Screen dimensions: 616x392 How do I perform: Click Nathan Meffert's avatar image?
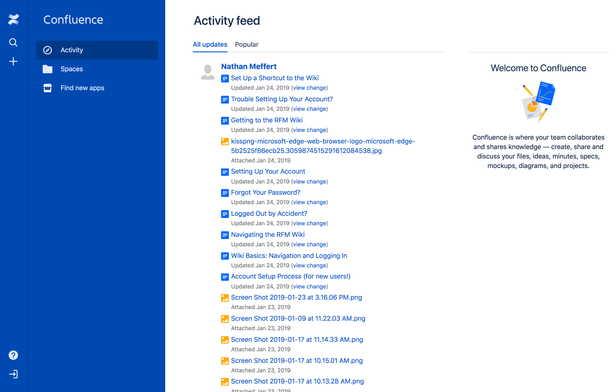[208, 72]
